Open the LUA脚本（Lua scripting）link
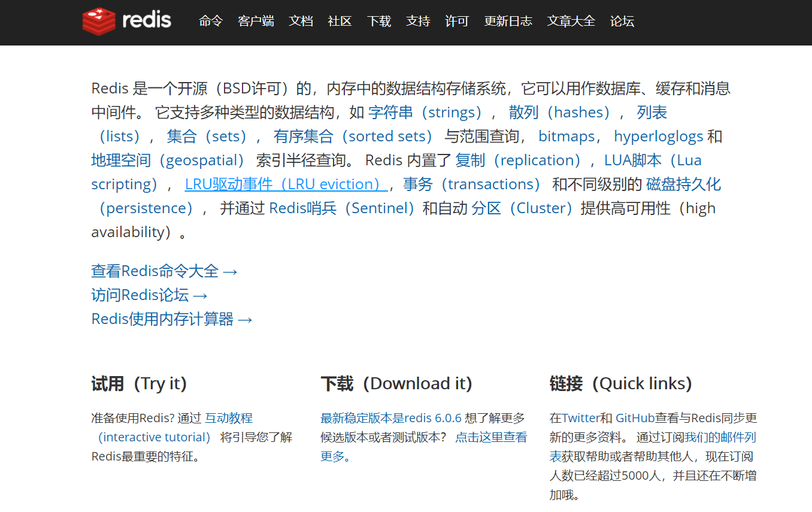Image resolution: width=812 pixels, height=512 pixels. point(653,160)
